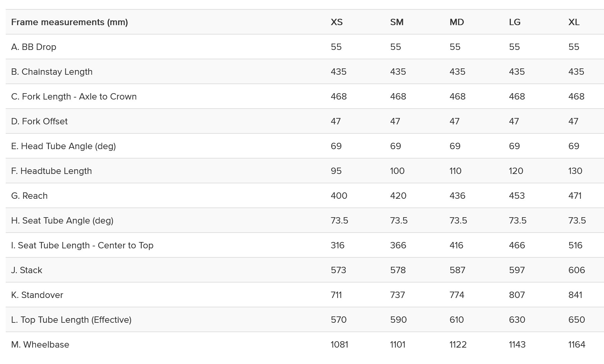Click the Standover value 737 for SM
The image size is (604, 364).
point(398,295)
